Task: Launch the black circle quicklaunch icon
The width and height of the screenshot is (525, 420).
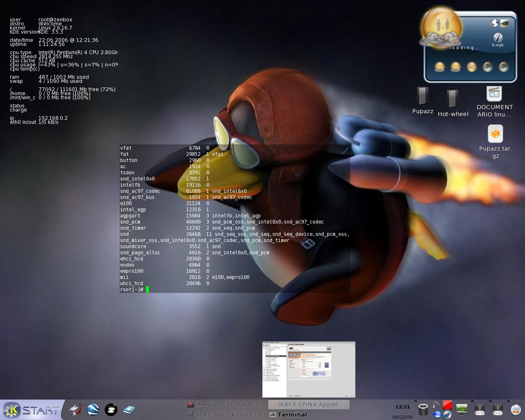Action: pyautogui.click(x=111, y=409)
